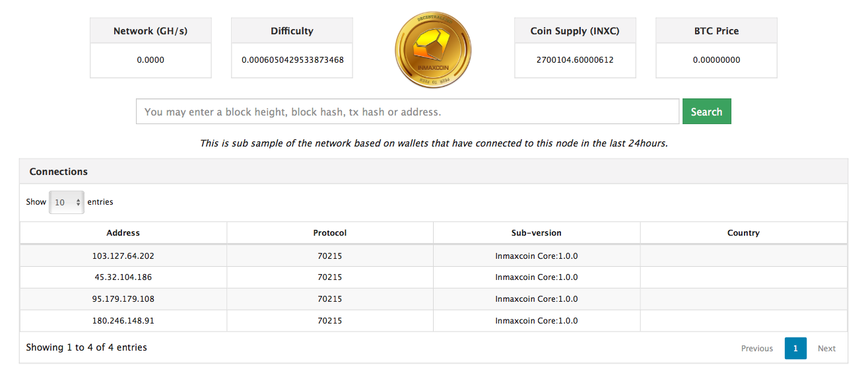
Task: Click the BTC Price value 0.00000000
Action: pyautogui.click(x=716, y=60)
